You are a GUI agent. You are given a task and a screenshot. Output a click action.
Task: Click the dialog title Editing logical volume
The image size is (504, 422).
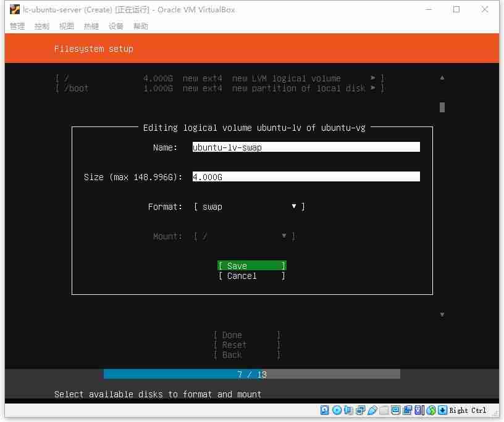(x=254, y=128)
